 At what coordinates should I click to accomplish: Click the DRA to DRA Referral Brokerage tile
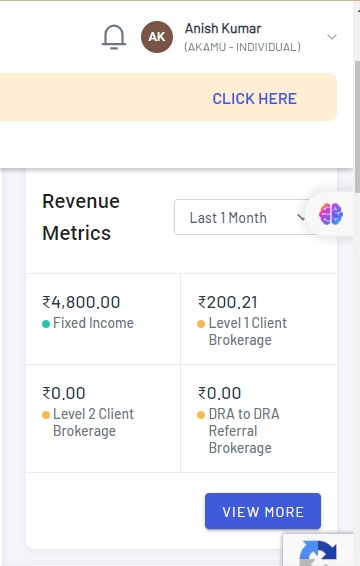(259, 418)
